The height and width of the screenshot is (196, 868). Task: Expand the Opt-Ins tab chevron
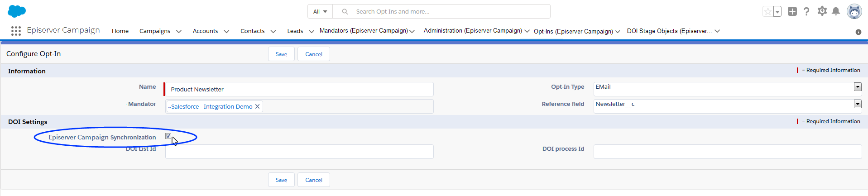tap(618, 31)
